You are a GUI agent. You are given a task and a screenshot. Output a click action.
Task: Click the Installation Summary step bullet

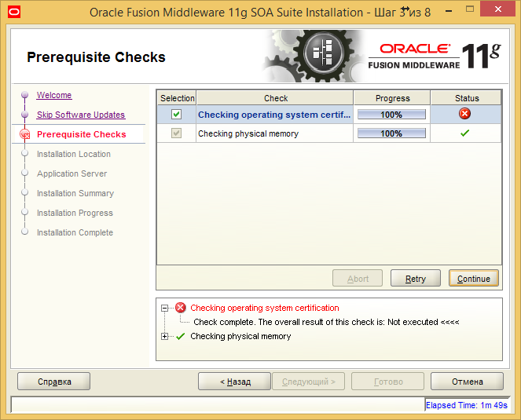[24, 192]
